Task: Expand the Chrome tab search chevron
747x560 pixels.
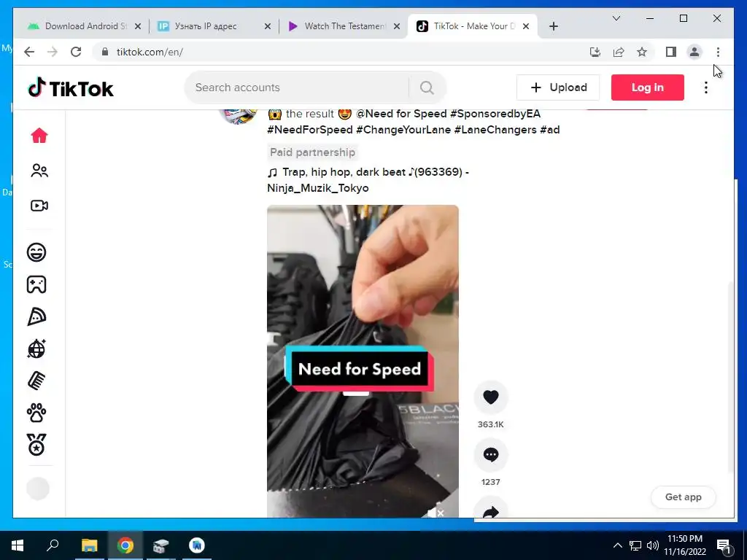Action: tap(616, 18)
